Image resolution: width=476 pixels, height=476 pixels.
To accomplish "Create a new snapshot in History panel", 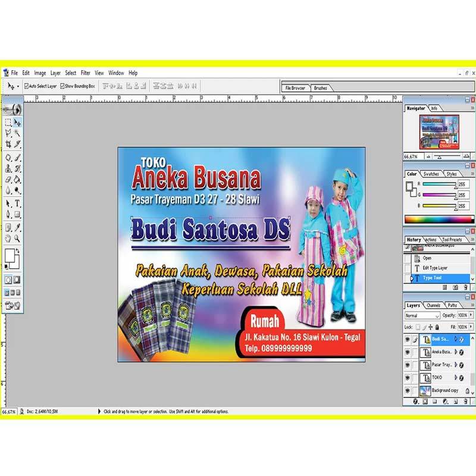I will coord(455,287).
